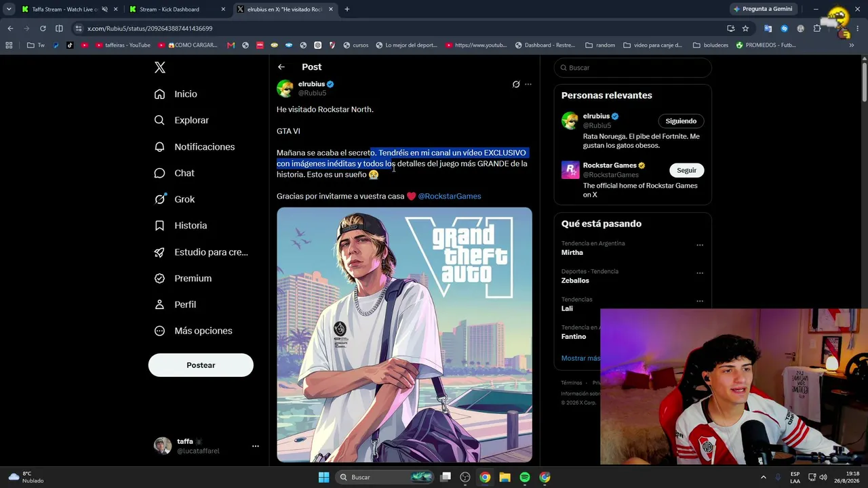868x488 pixels.
Task: Open the PROMIEDOS - Futb... bookmark
Action: 766,45
